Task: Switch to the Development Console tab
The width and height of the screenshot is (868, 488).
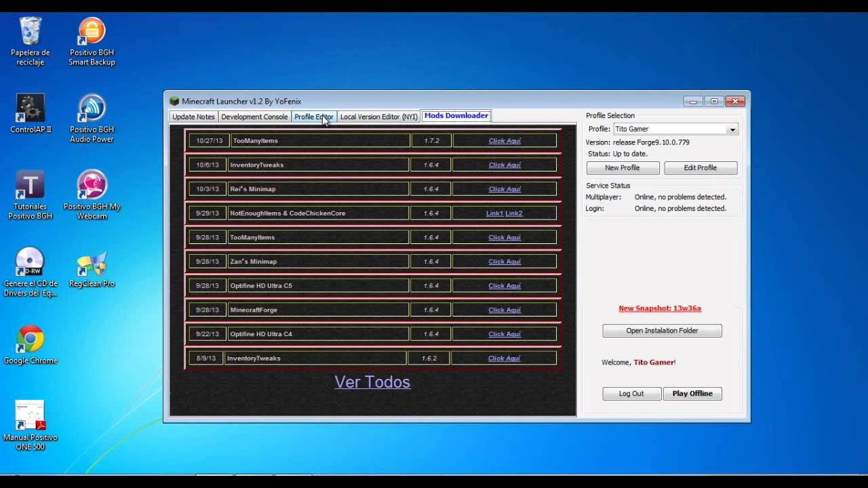Action: (x=254, y=117)
